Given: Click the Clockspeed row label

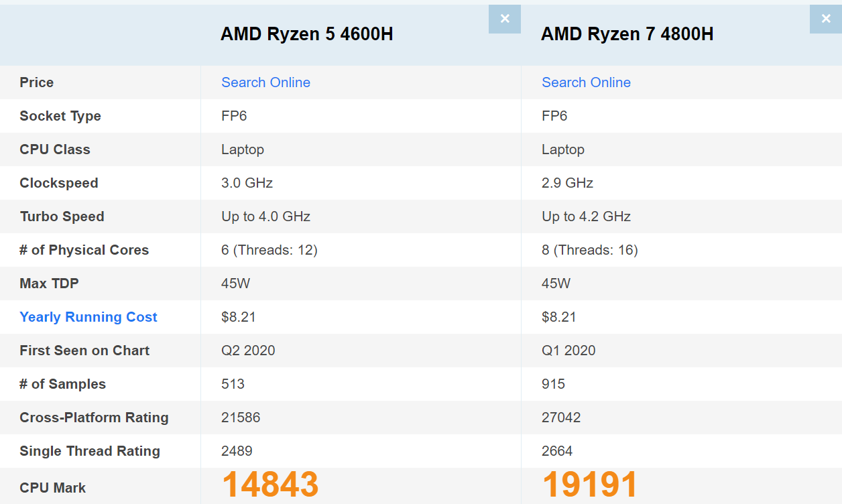Looking at the screenshot, I should (59, 183).
